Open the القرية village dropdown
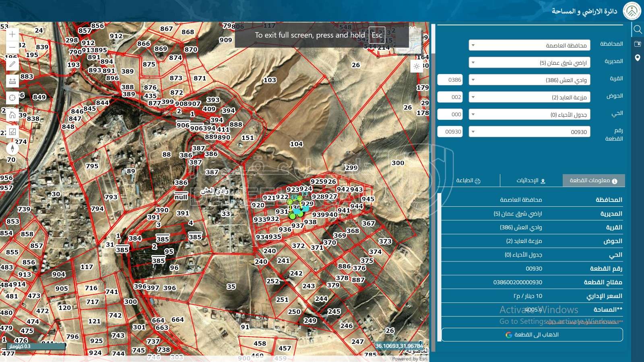644x362 pixels. click(x=529, y=80)
